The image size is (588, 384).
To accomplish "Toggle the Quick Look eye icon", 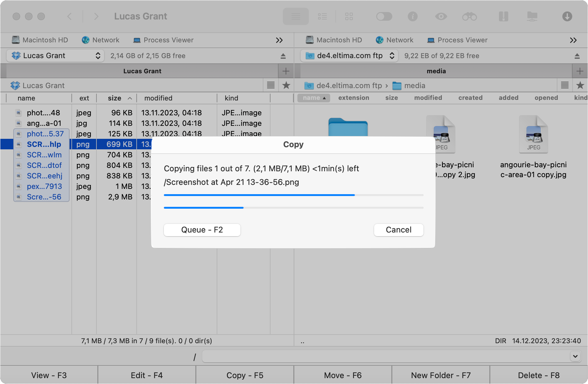I will tap(441, 16).
